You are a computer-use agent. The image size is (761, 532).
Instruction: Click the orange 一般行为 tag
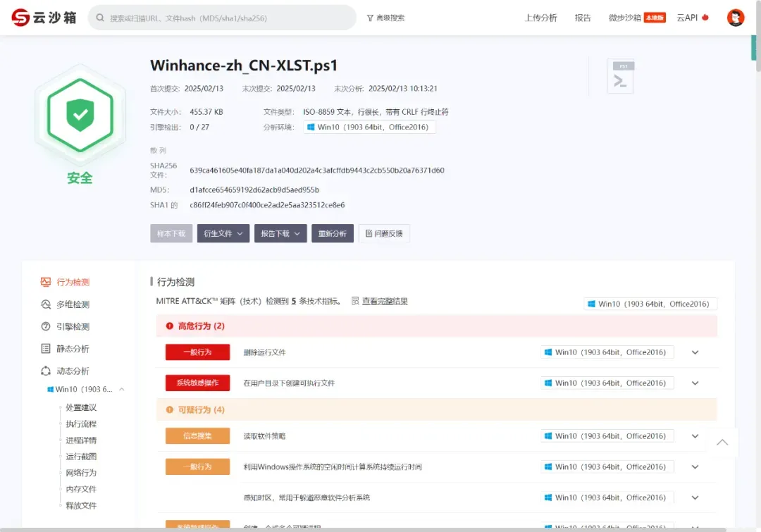click(x=197, y=466)
